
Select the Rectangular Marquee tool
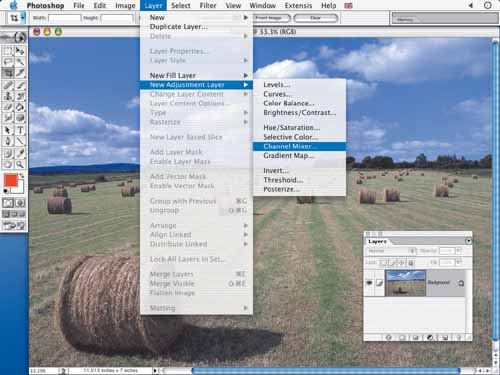(x=8, y=51)
